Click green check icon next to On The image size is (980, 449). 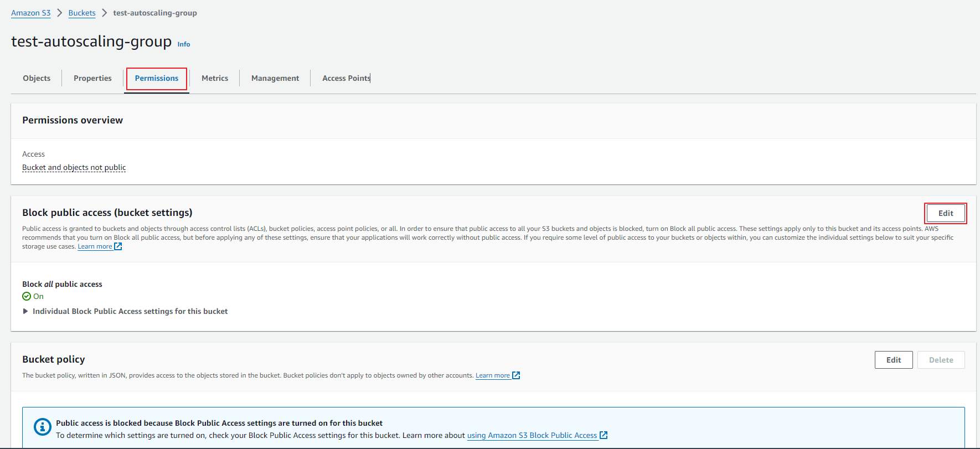(27, 296)
